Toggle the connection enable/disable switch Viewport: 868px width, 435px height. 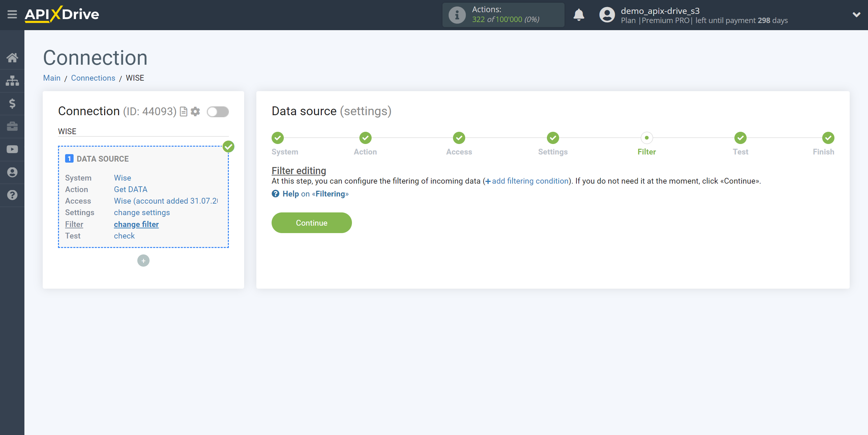(218, 111)
